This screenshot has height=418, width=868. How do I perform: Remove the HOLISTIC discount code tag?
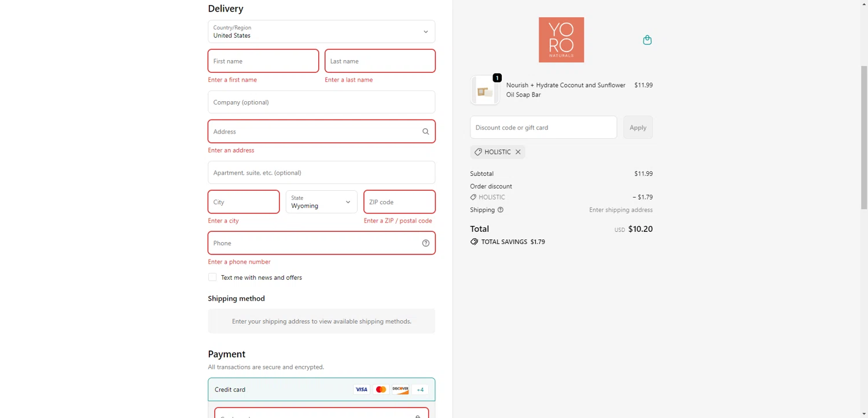click(518, 152)
